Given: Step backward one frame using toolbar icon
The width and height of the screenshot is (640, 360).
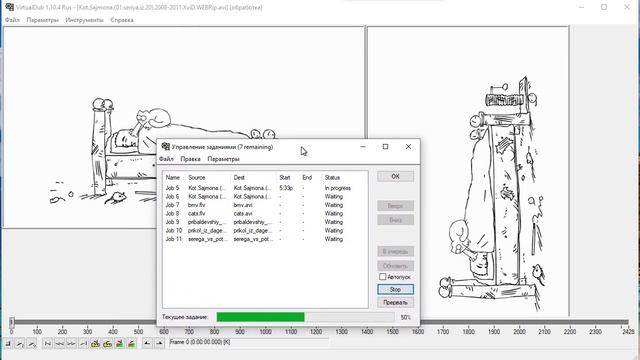Looking at the screenshot, I should coord(59,344).
